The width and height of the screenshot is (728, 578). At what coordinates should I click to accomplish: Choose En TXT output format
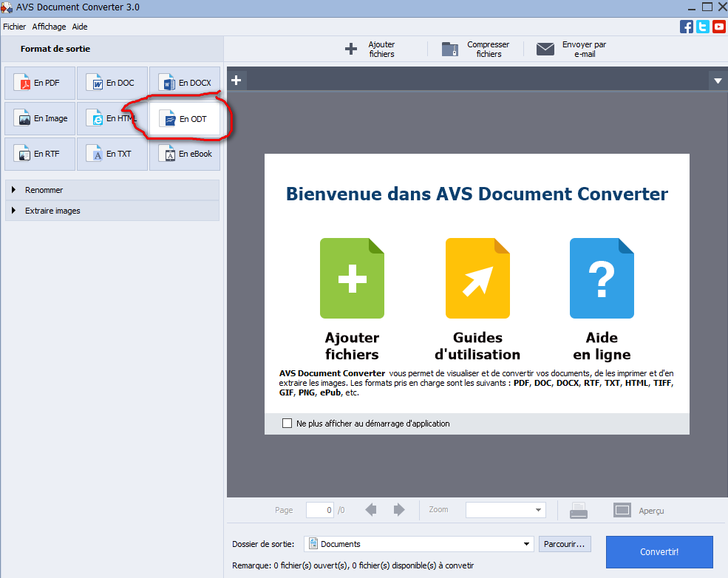pos(112,154)
